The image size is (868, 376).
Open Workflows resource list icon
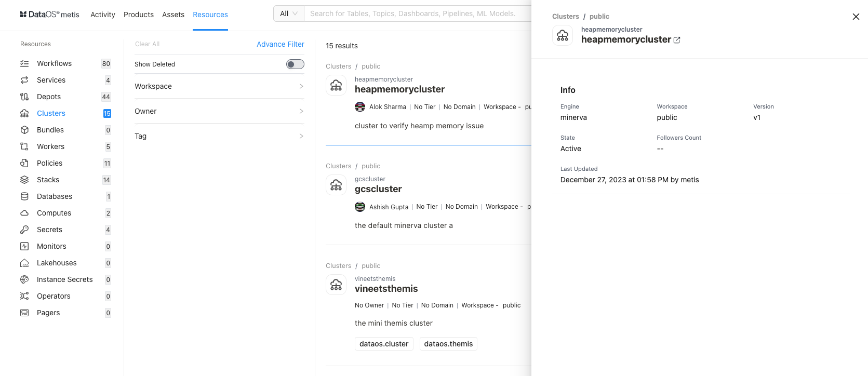[x=24, y=63]
